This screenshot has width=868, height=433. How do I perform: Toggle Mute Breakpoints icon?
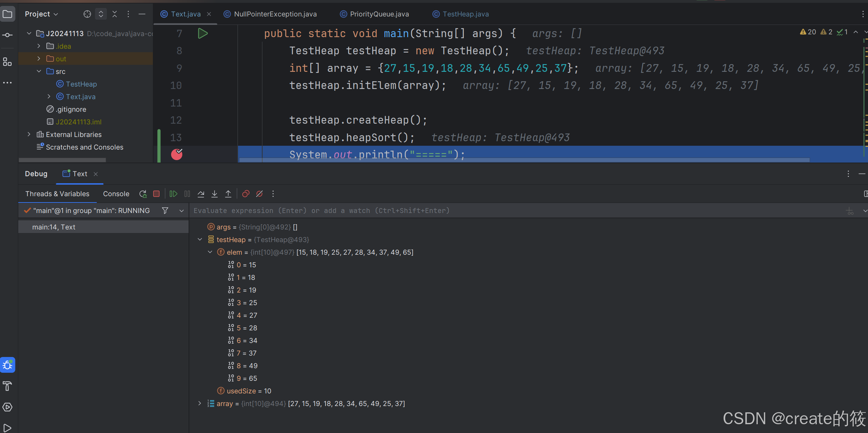point(259,194)
